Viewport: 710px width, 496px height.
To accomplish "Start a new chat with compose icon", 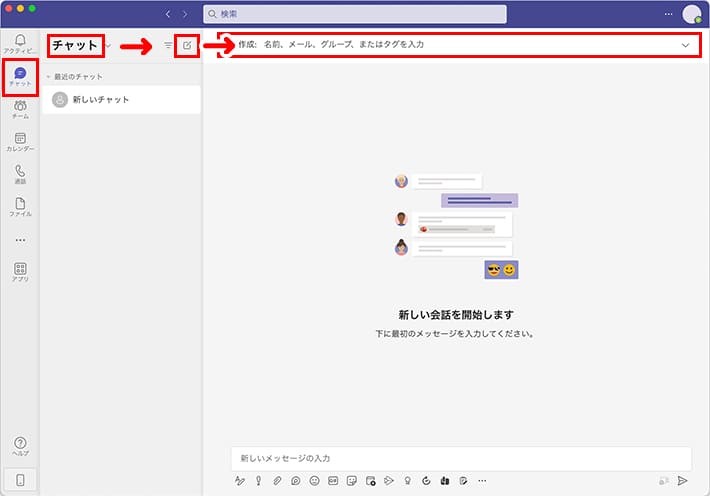I will coord(187,45).
